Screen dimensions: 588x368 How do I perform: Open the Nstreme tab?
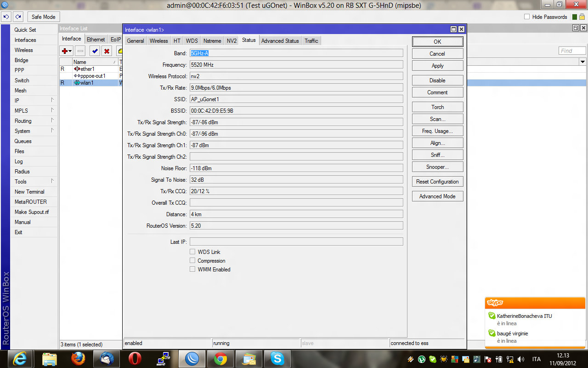(212, 41)
